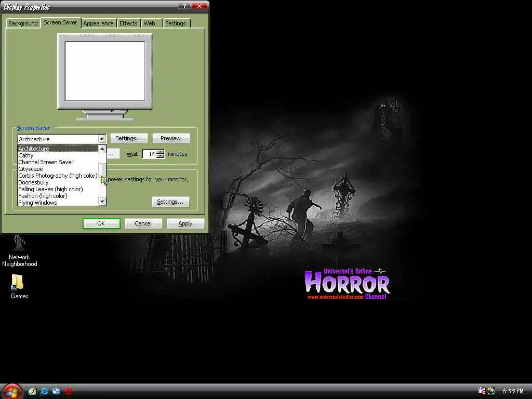This screenshot has height=399, width=532.
Task: Select Corbis Photography (high color)
Action: click(58, 176)
